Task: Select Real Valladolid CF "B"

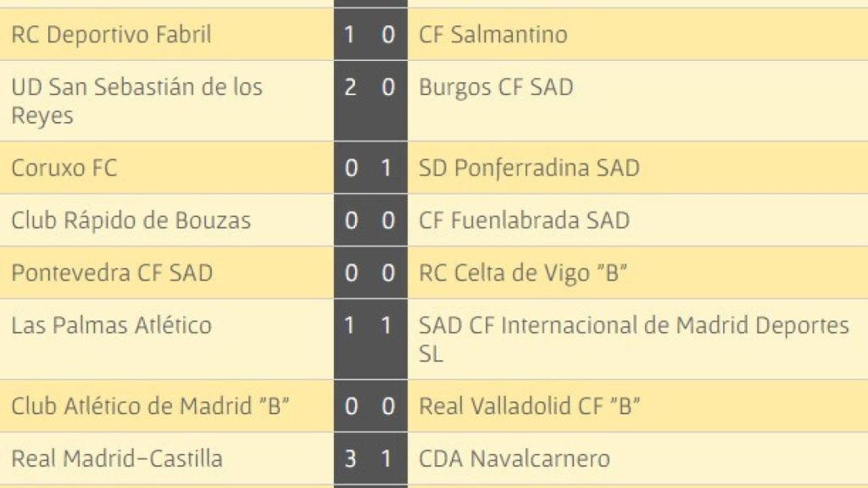Action: point(530,406)
